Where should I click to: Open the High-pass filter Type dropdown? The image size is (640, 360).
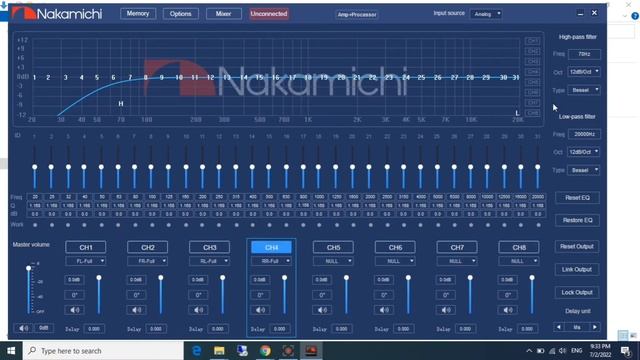click(x=584, y=90)
